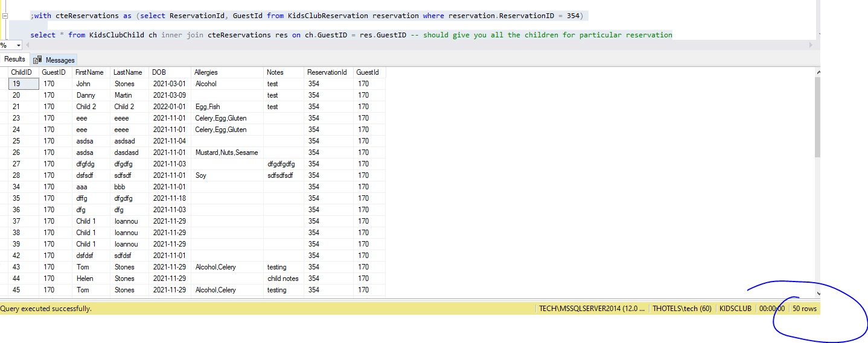Click the TECH\MSSQLSERVER2014 server status entry

pos(592,309)
